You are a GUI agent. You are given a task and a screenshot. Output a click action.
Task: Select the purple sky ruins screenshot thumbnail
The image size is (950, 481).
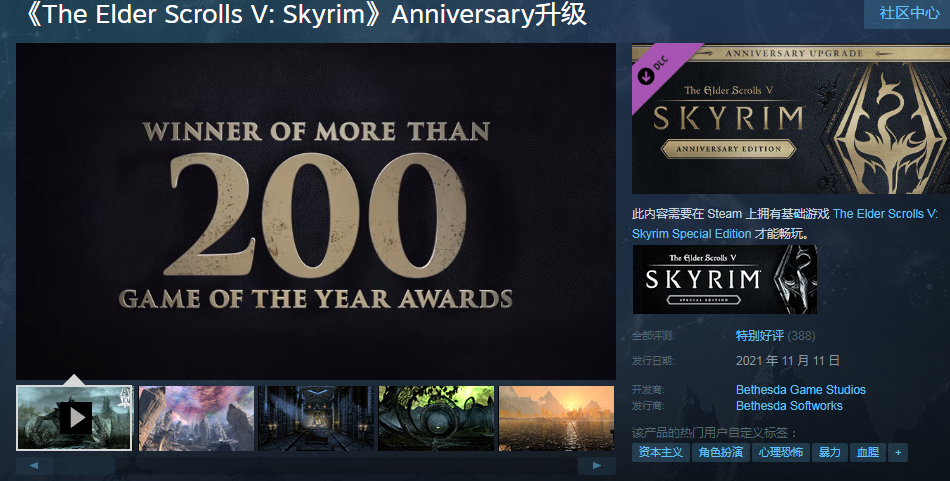pyautogui.click(x=196, y=418)
